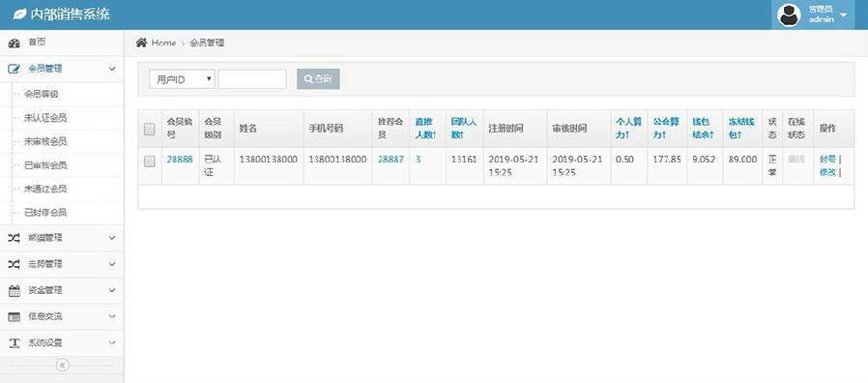
Task: Click the 注册时间 date cell 2019-05-21
Action: (514, 165)
